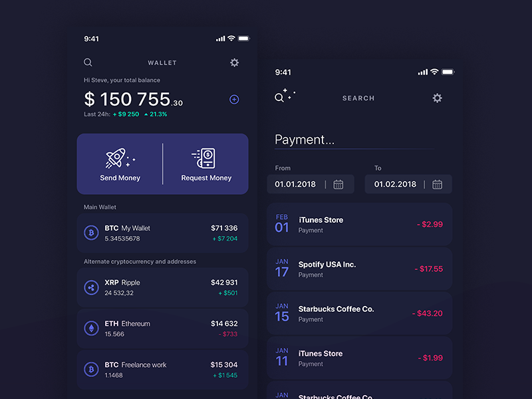The image size is (532, 399).
Task: Open settings gear on Wallet screen
Action: (x=235, y=63)
